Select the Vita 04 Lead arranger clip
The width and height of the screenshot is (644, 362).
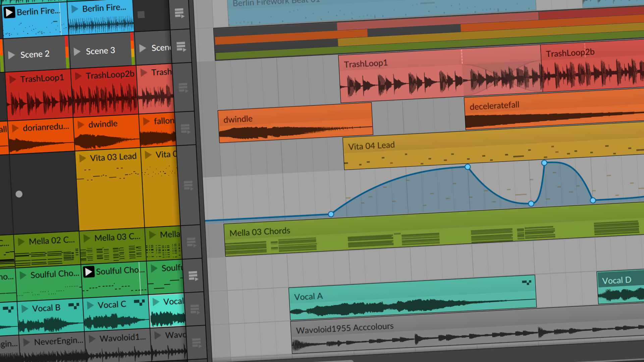tap(494, 146)
